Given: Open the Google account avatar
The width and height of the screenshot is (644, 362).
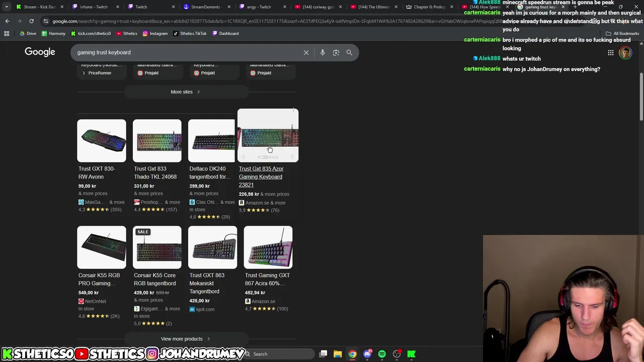Looking at the screenshot, I should [x=625, y=52].
